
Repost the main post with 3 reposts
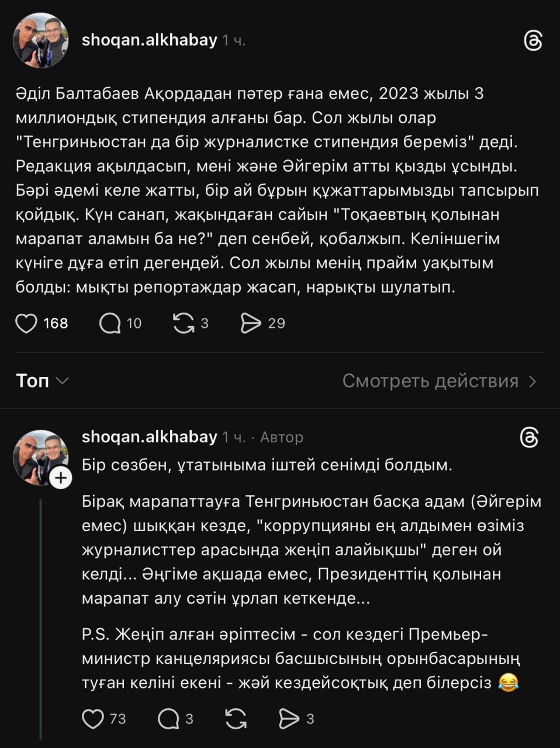[184, 323]
